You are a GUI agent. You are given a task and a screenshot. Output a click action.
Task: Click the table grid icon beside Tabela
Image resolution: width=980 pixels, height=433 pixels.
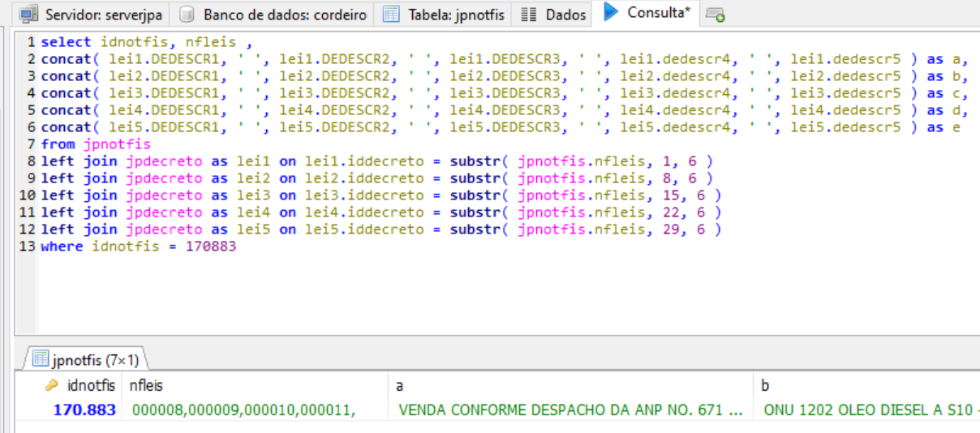pos(391,15)
